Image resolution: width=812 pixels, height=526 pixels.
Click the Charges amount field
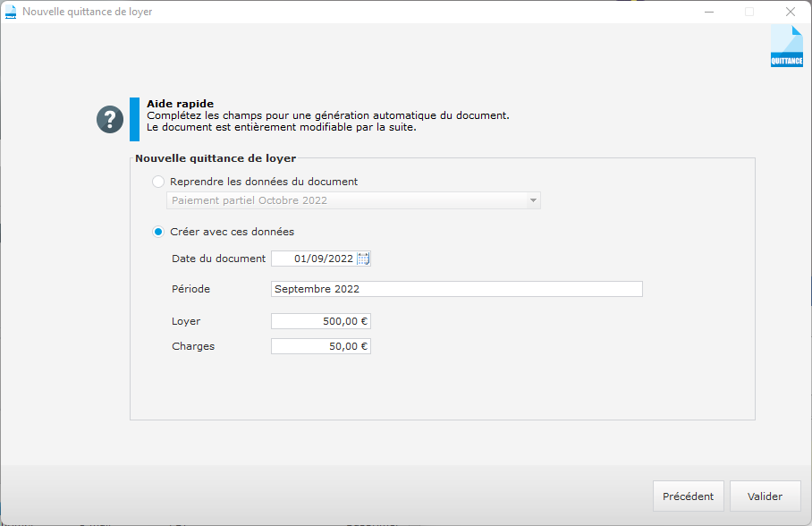click(x=320, y=345)
